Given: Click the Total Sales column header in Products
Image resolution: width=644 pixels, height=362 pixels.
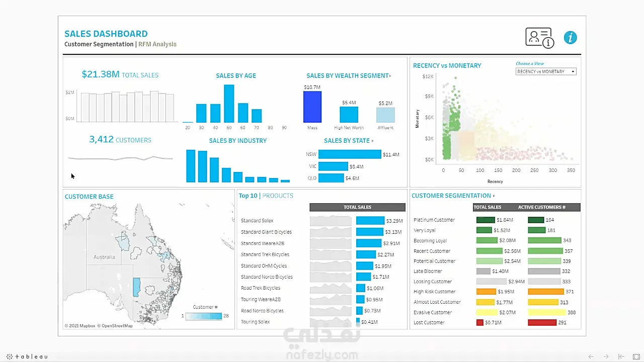Looking at the screenshot, I should coord(357,207).
